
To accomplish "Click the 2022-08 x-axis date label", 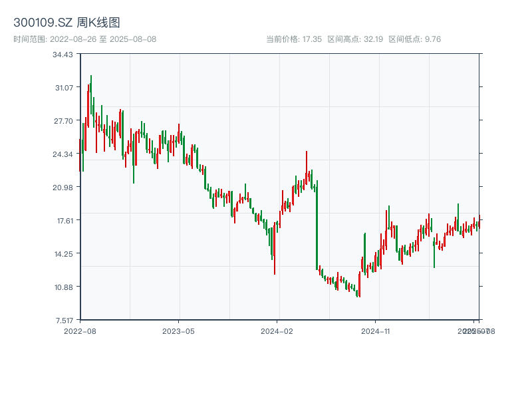I will click(80, 331).
